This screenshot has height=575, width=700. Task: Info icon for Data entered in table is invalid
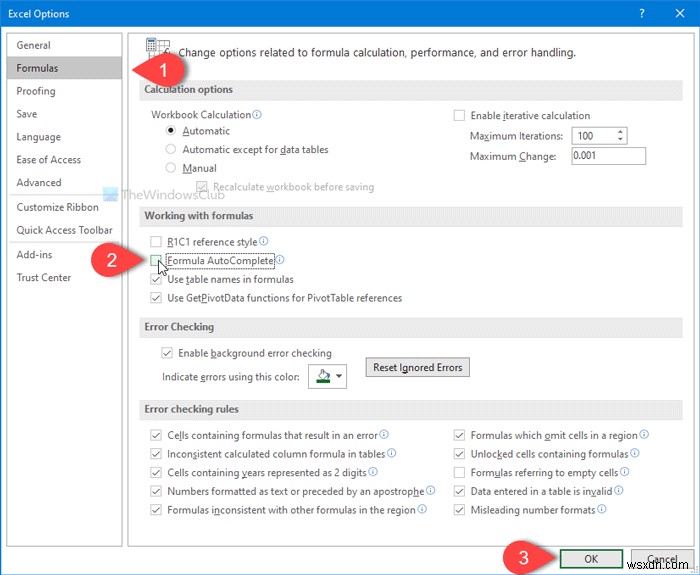619,491
